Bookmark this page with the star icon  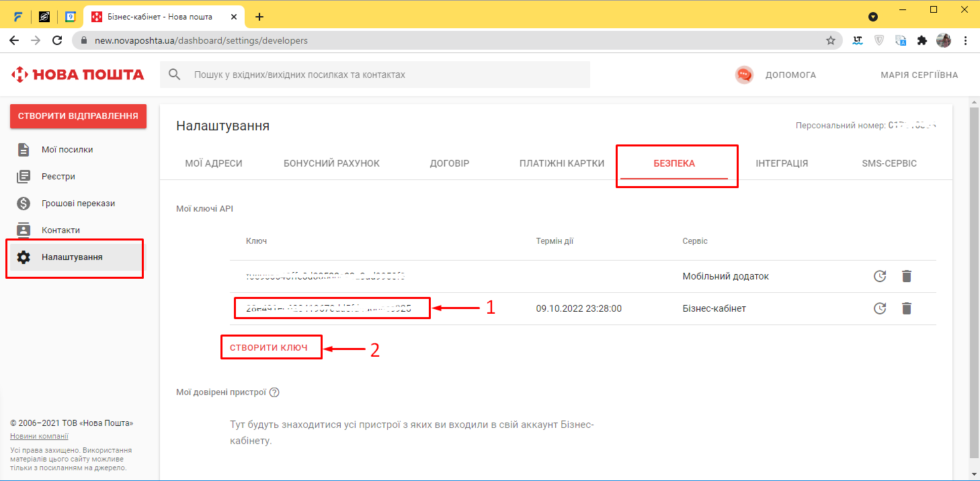(830, 40)
